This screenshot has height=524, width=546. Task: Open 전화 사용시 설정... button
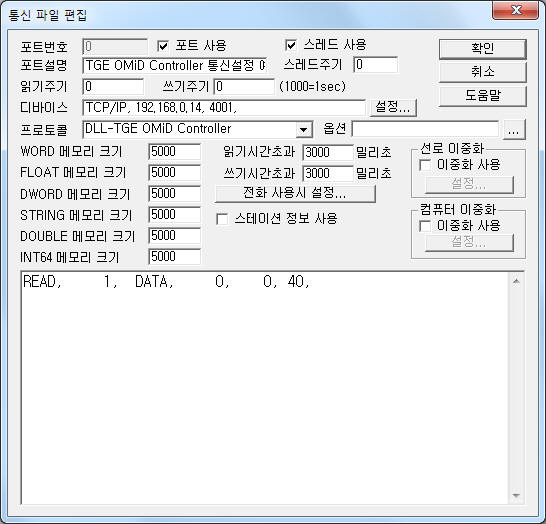pyautogui.click(x=295, y=193)
